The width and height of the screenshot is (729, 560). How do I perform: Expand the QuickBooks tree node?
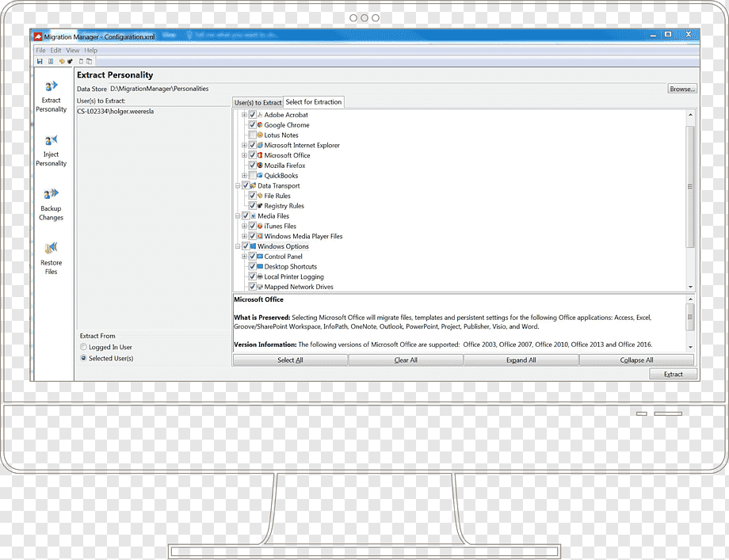pyautogui.click(x=244, y=176)
